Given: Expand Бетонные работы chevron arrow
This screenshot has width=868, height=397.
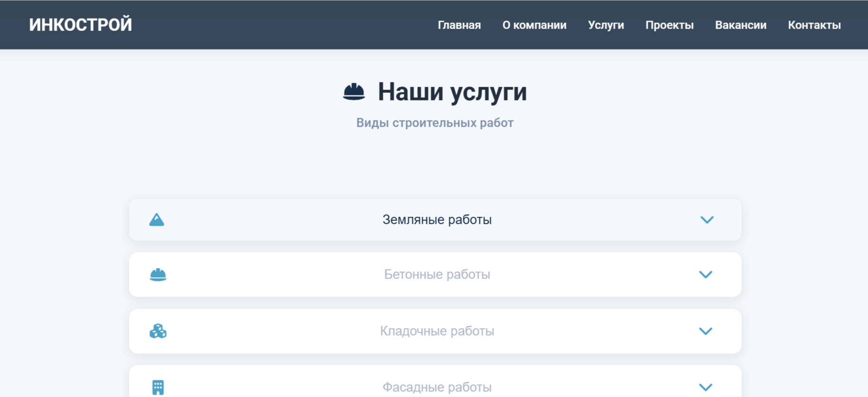Looking at the screenshot, I should [x=705, y=275].
